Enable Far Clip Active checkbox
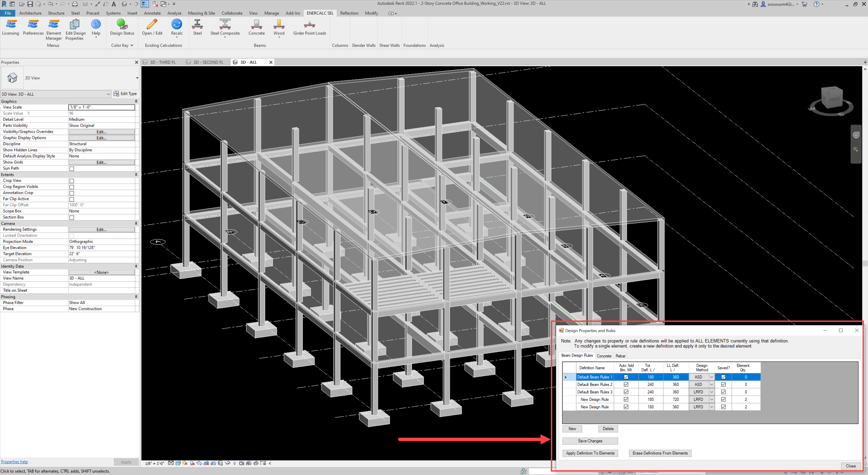 (x=72, y=199)
